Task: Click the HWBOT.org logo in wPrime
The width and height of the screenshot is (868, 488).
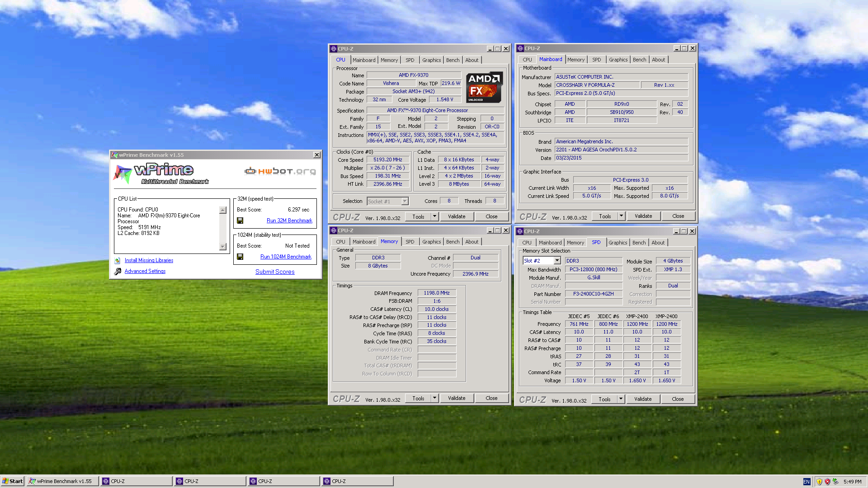Action: click(280, 171)
